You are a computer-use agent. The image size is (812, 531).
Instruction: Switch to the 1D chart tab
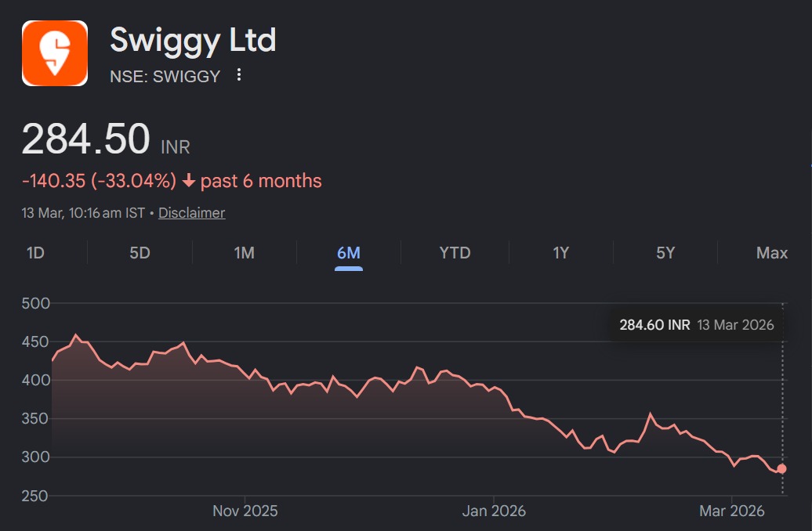33,252
